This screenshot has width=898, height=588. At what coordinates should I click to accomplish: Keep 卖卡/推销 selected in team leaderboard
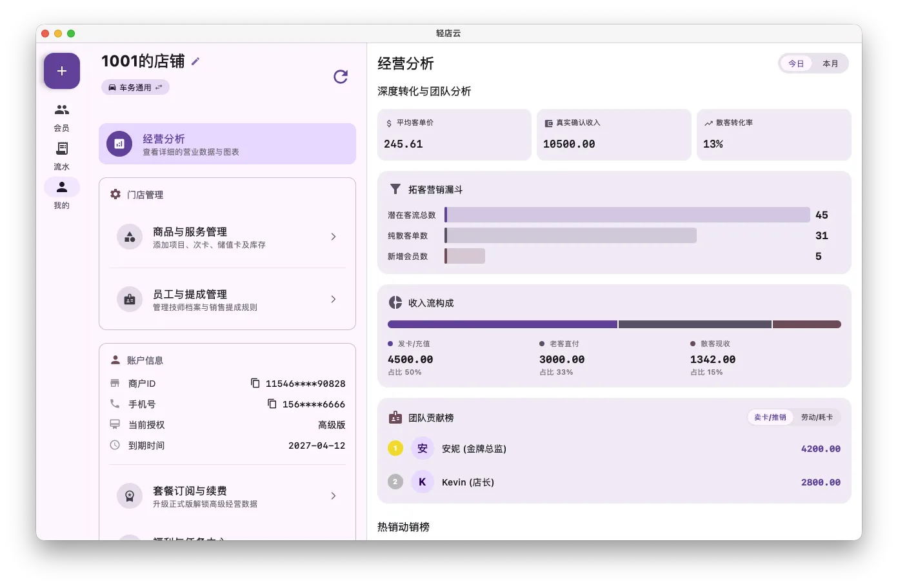click(x=770, y=417)
